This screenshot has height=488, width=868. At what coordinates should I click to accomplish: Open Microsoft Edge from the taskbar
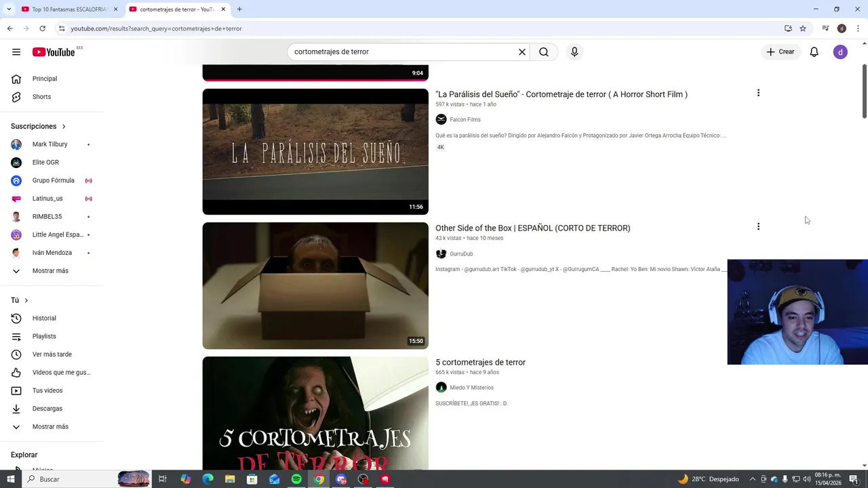(208, 479)
